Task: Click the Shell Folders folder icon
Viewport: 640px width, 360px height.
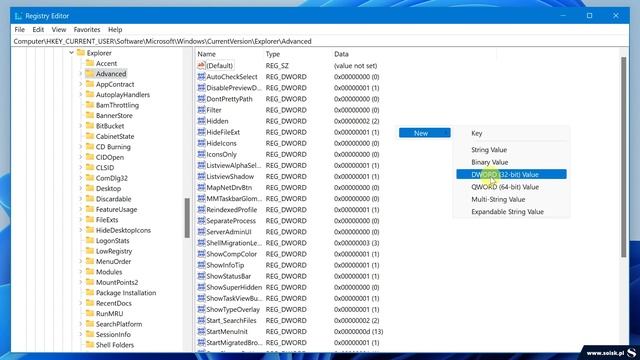Action: (x=90, y=344)
